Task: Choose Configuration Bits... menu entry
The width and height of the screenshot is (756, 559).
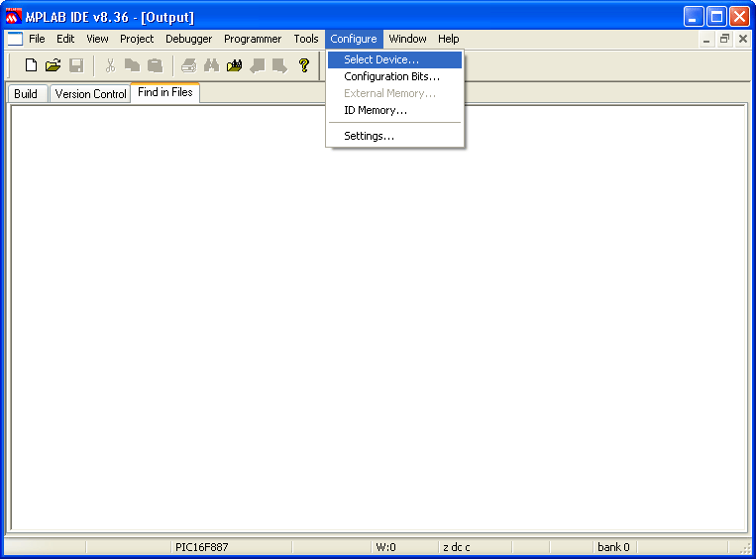Action: click(x=394, y=76)
